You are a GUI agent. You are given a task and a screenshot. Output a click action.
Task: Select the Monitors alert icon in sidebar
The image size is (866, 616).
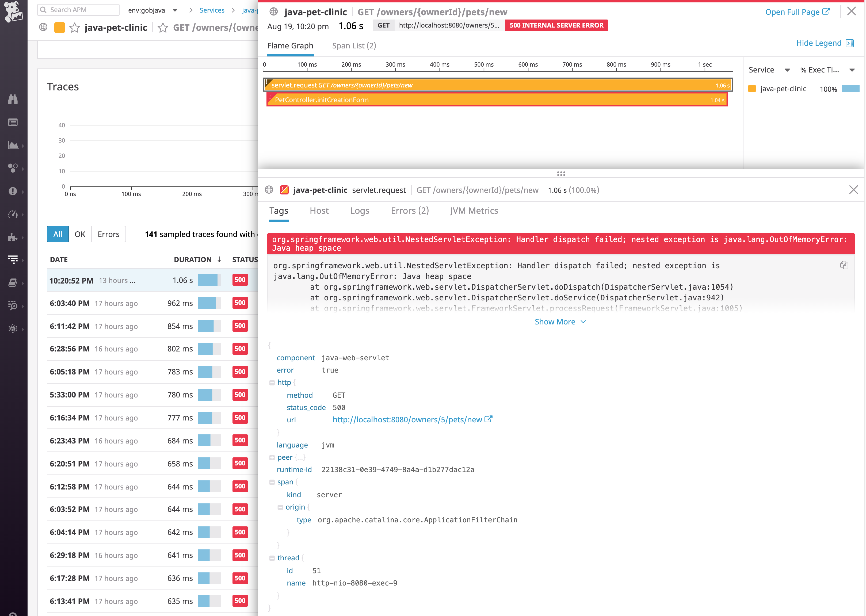click(13, 191)
